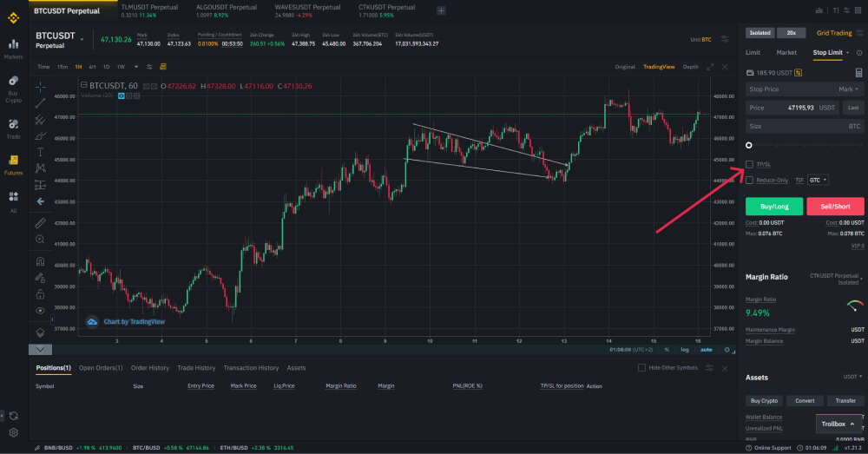Select the Market order tab
This screenshot has height=454, width=868.
click(x=786, y=53)
